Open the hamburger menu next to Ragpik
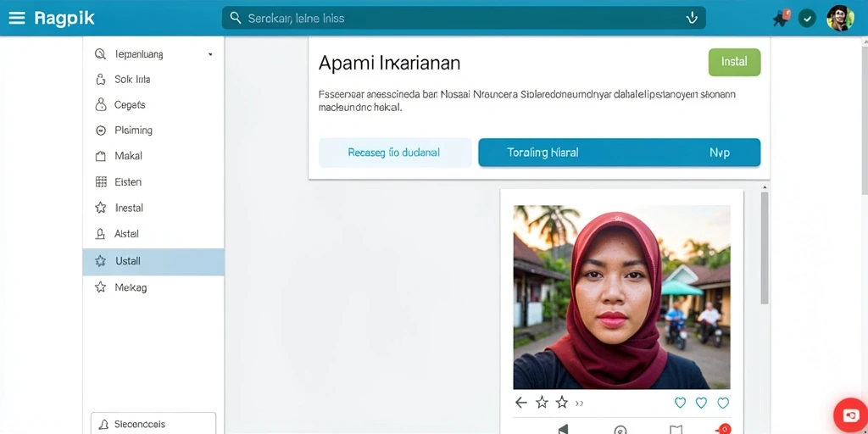 (x=17, y=19)
